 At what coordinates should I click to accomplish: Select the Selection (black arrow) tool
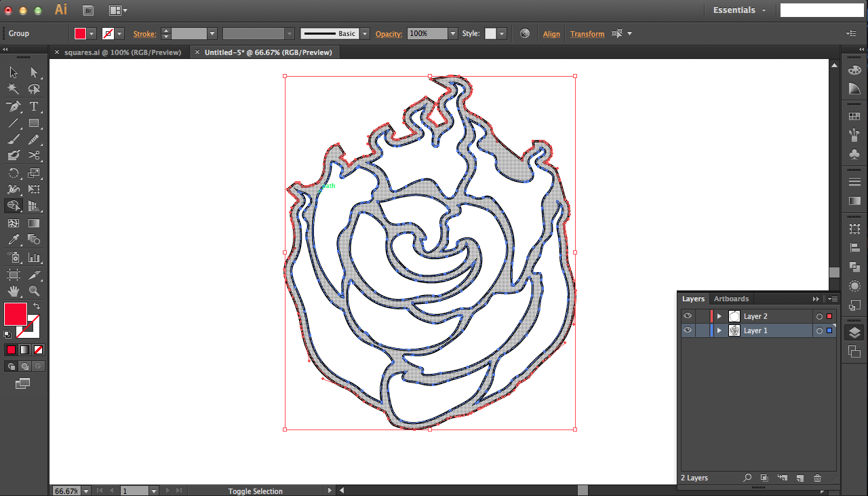(x=14, y=73)
